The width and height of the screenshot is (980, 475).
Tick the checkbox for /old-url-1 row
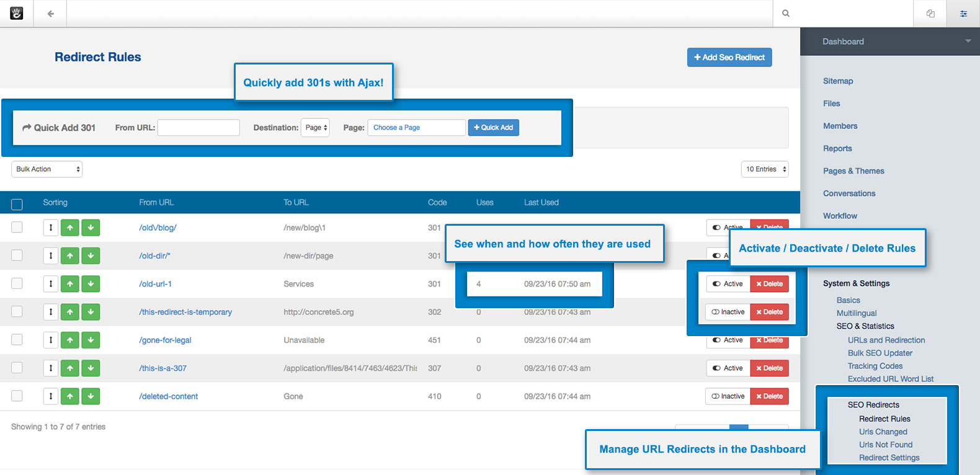click(17, 283)
